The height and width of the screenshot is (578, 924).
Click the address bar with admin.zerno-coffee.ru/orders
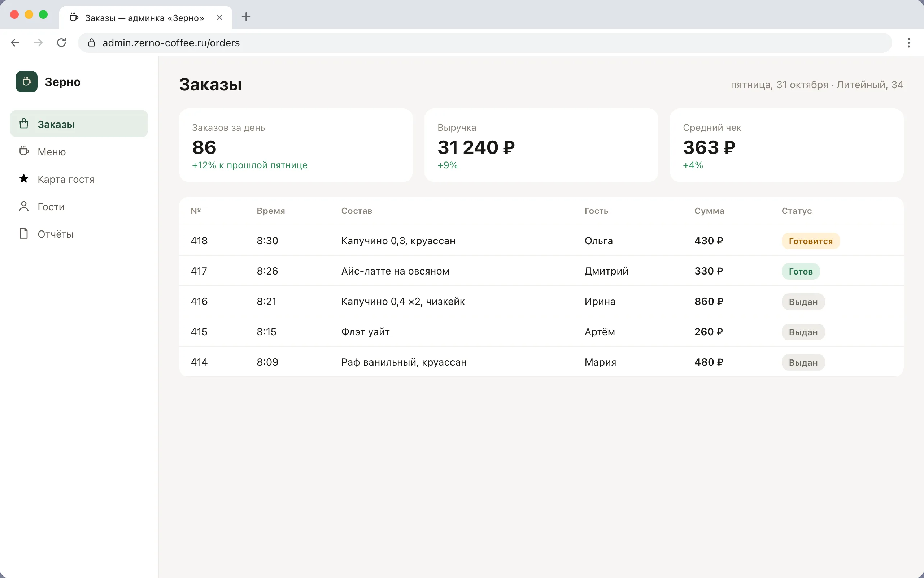[485, 42]
